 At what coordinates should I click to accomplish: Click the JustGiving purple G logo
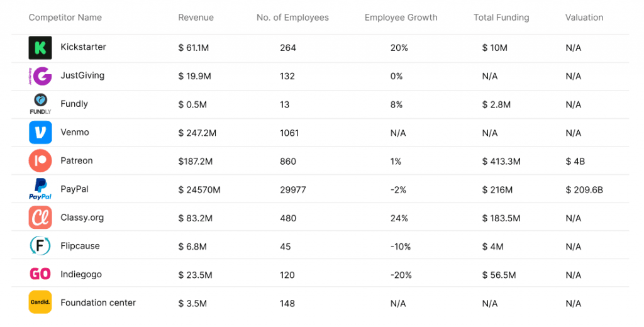(x=40, y=76)
